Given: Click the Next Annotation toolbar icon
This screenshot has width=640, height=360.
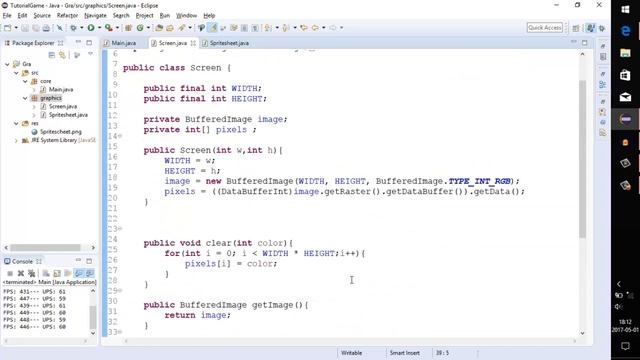Looking at the screenshot, I should (x=268, y=28).
